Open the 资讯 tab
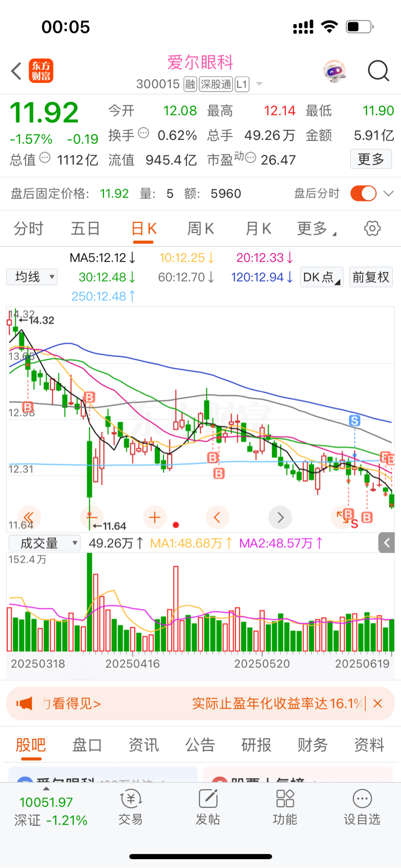401x868 pixels. tap(144, 745)
